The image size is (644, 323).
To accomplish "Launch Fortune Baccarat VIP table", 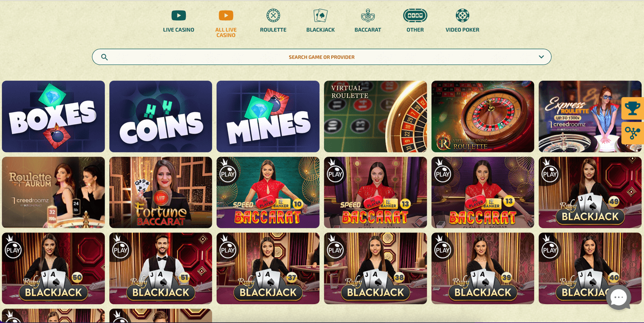I will tap(160, 192).
